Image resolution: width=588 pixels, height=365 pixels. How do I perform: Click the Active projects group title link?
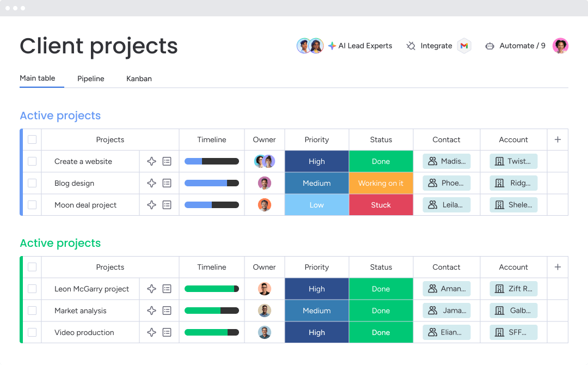(x=60, y=115)
